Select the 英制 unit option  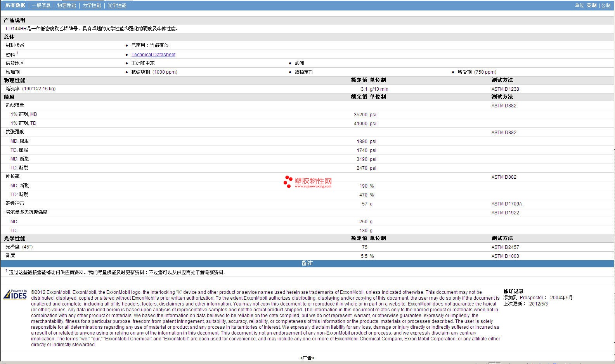pos(591,5)
